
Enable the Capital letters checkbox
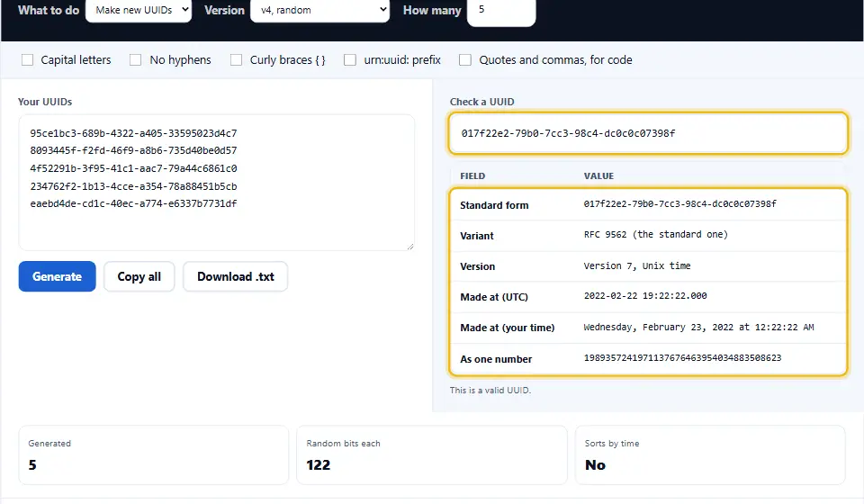click(x=27, y=60)
